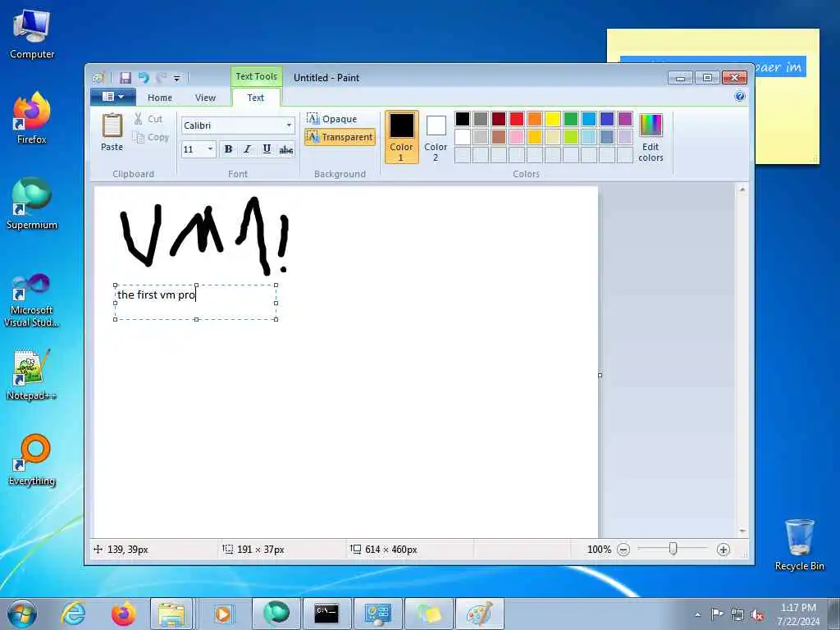The width and height of the screenshot is (840, 630).
Task: Open the Computer desktop icon
Action: [32, 34]
